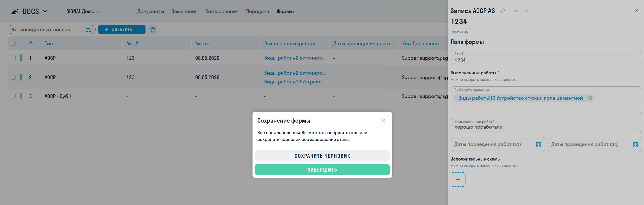Close the Сохранение формы dialog

(383, 121)
